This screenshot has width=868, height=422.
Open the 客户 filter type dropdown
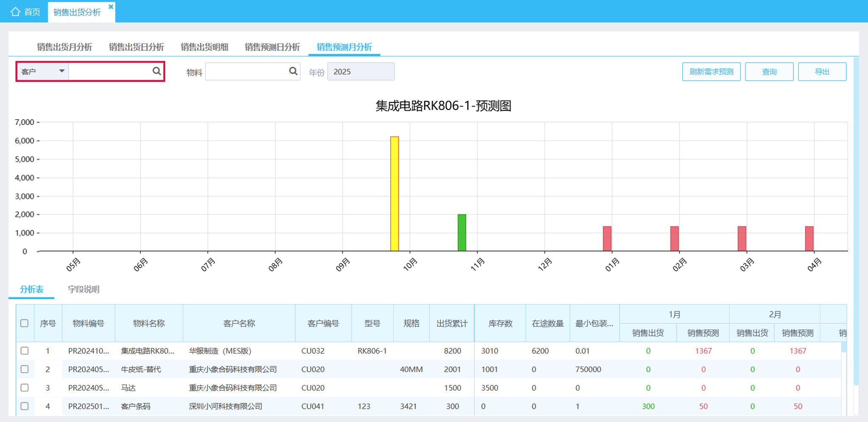point(43,71)
